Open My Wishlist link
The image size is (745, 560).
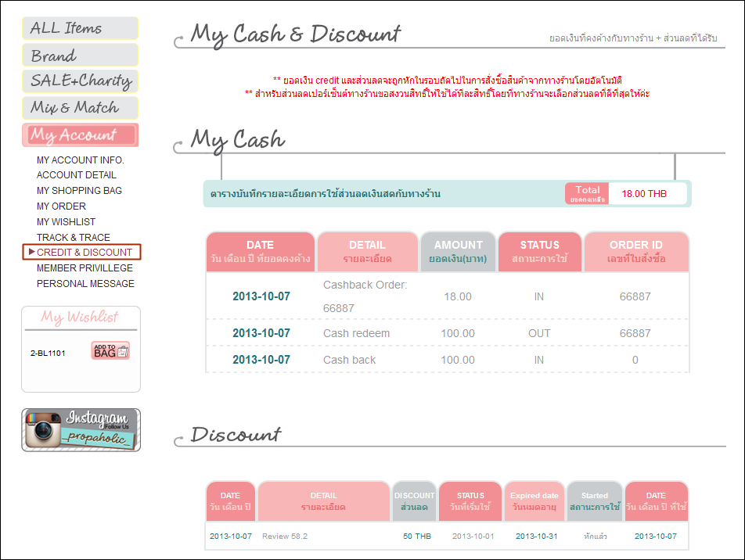[x=66, y=222]
